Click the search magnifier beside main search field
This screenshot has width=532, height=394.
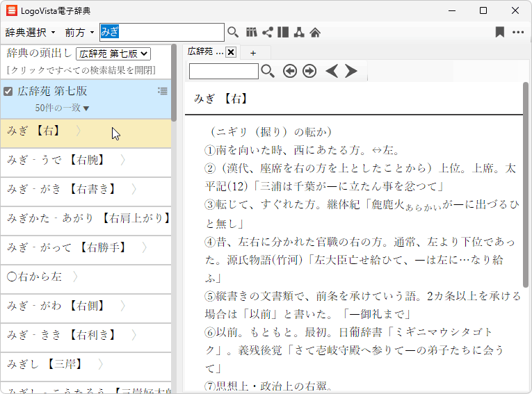233,32
